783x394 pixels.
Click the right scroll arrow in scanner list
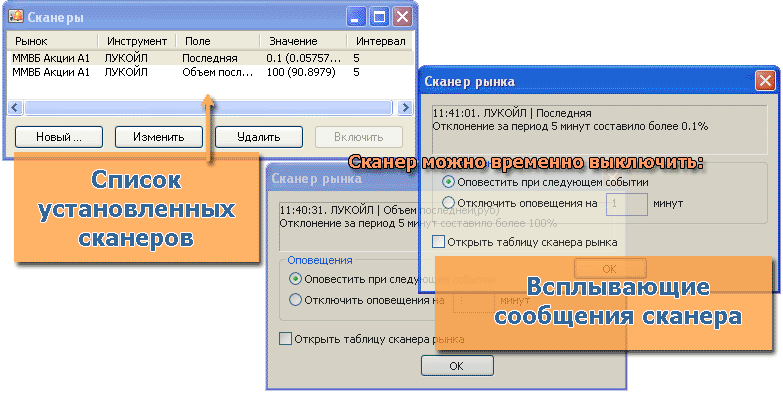click(x=405, y=107)
